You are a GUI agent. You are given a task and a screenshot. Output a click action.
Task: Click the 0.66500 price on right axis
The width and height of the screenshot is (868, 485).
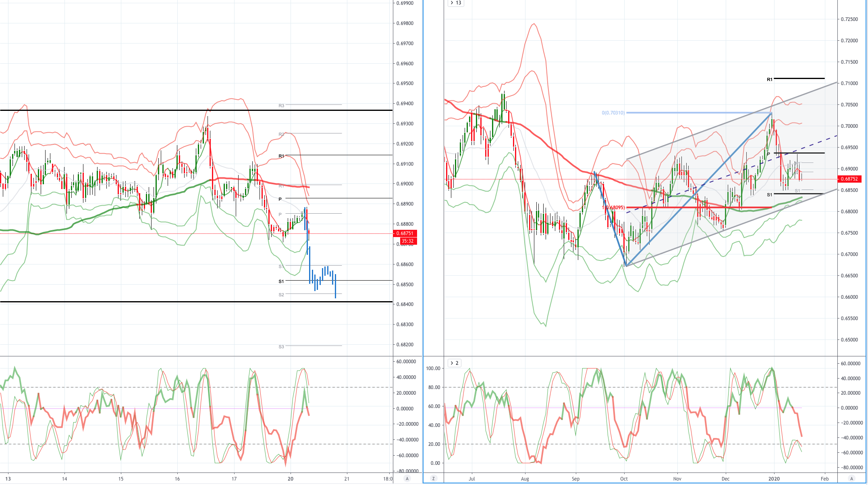[x=849, y=276]
